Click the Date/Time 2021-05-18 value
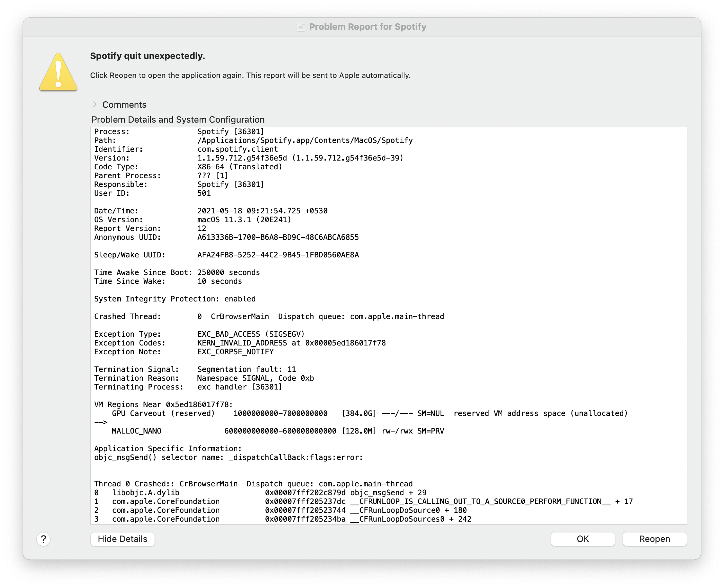The height and width of the screenshot is (588, 724). click(x=262, y=211)
